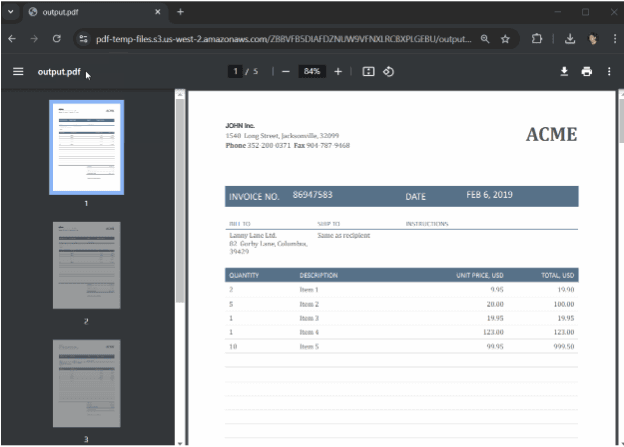Reload the browser page
This screenshot has height=447, width=624.
click(x=57, y=39)
